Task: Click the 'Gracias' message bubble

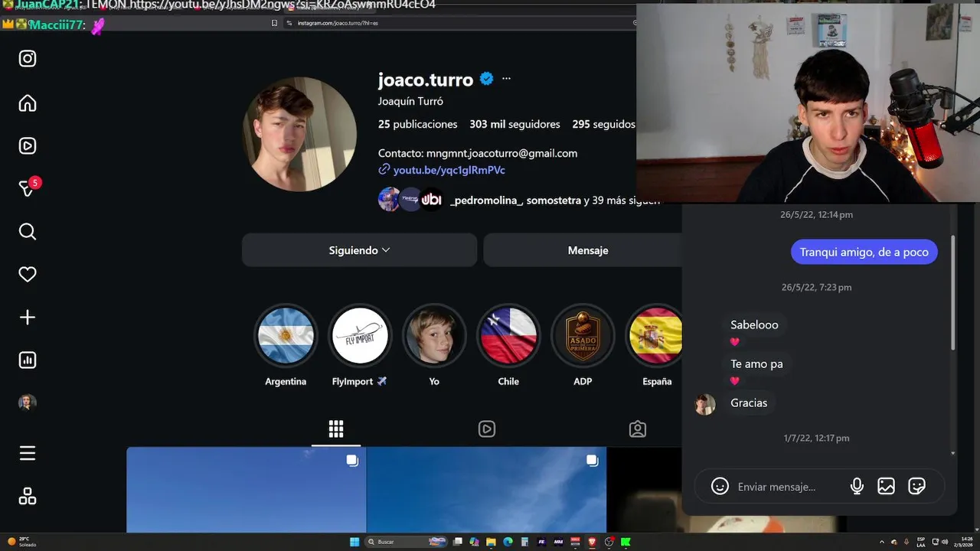Action: point(749,403)
